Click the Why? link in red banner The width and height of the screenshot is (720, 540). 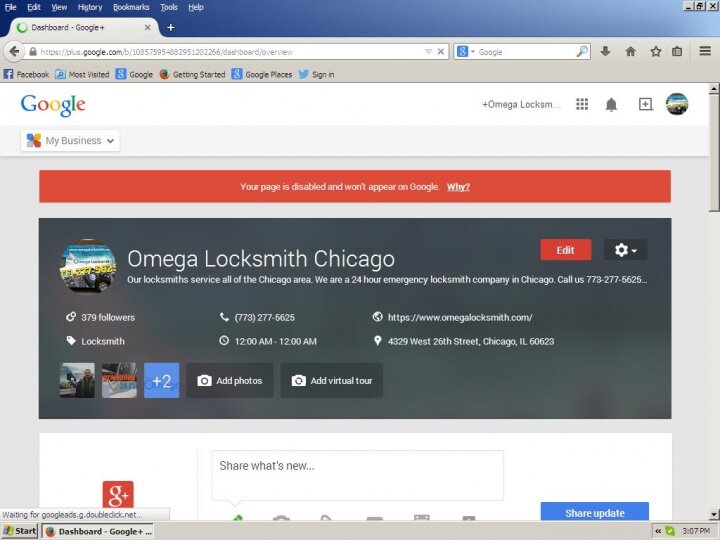[x=458, y=186]
